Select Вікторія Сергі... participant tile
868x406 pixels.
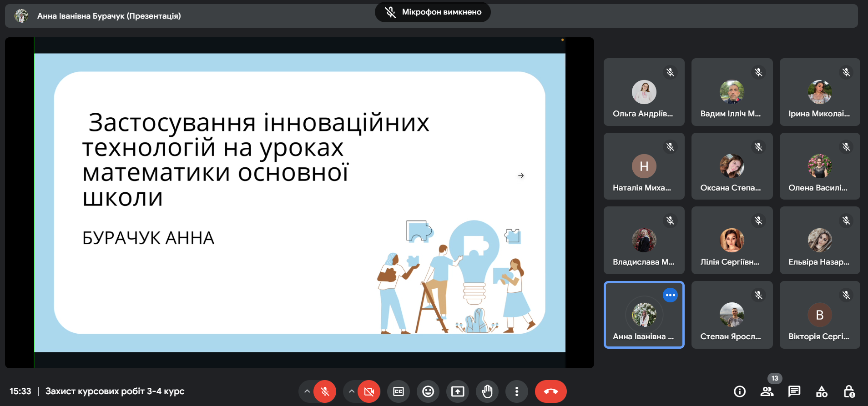tap(820, 315)
